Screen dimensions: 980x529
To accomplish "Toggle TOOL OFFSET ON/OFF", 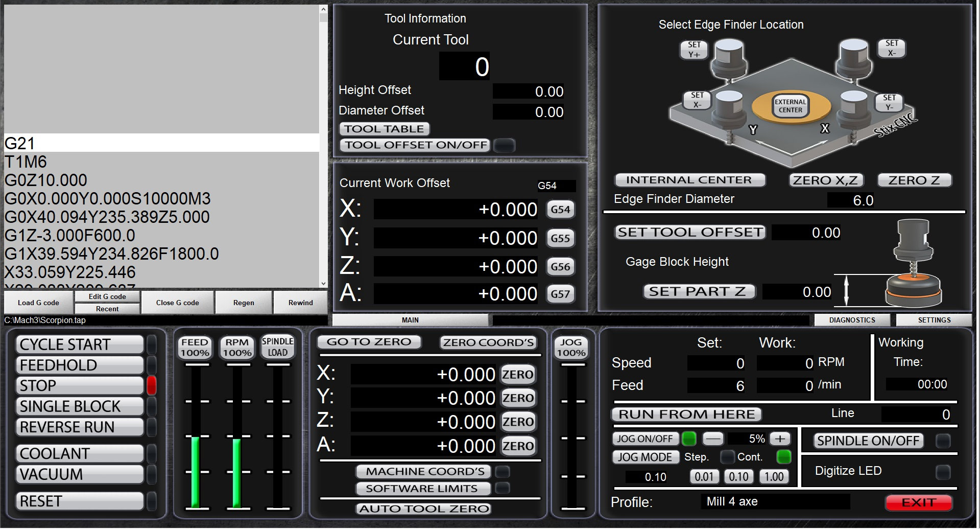I will point(415,145).
